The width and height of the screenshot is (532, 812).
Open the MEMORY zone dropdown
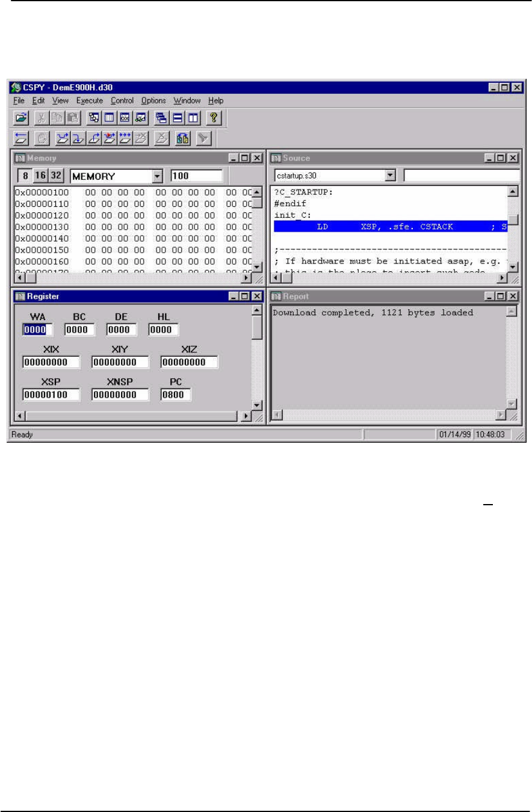coord(158,177)
